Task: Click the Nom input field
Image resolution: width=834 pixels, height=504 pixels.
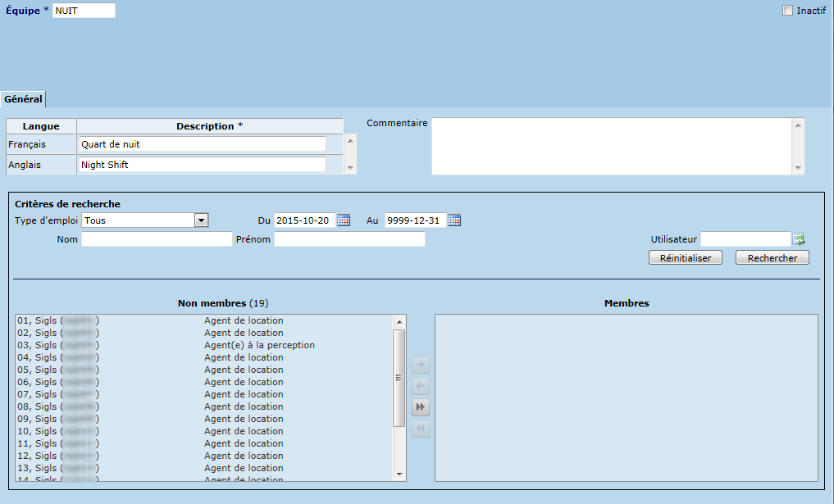Action: pos(157,239)
